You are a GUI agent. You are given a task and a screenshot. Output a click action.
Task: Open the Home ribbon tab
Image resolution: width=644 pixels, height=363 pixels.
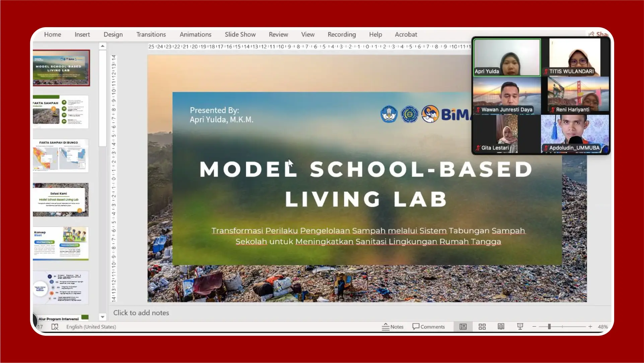pyautogui.click(x=53, y=35)
